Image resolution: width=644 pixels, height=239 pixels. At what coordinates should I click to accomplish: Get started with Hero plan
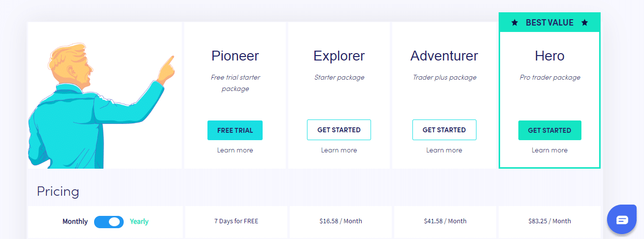[x=550, y=130]
